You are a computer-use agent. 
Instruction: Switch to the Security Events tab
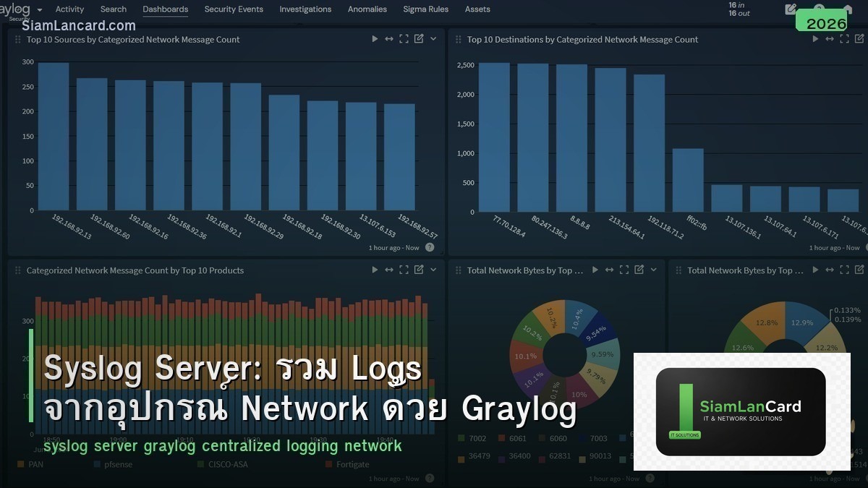tap(233, 9)
